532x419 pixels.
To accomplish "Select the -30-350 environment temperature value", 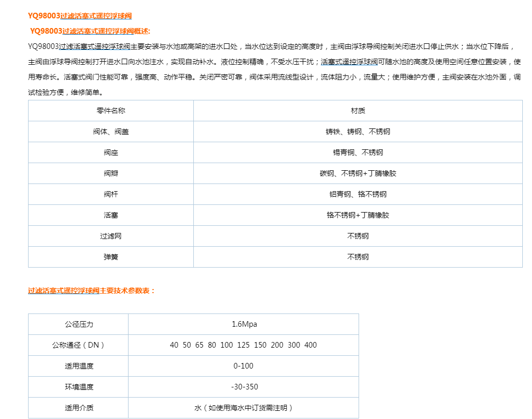I will (x=243, y=387).
